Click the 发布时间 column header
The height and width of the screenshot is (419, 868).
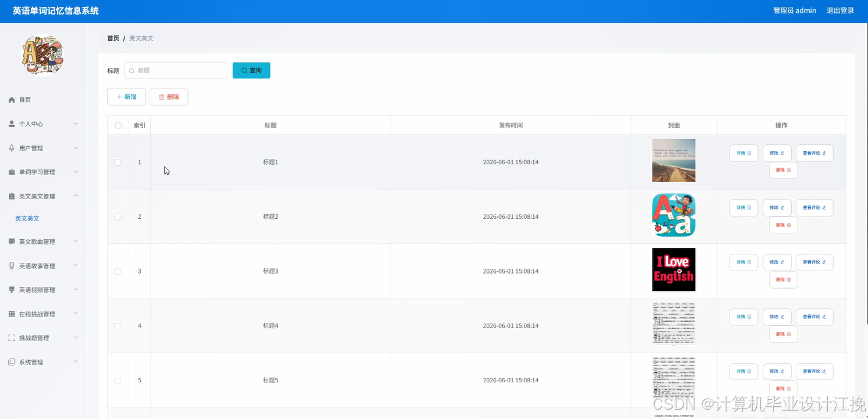tap(511, 125)
